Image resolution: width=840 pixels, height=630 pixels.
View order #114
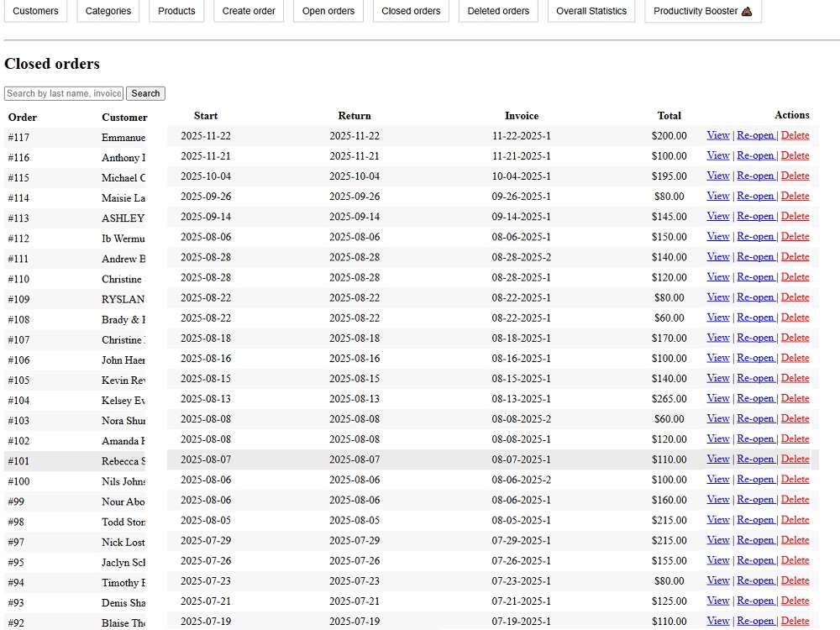click(x=718, y=196)
